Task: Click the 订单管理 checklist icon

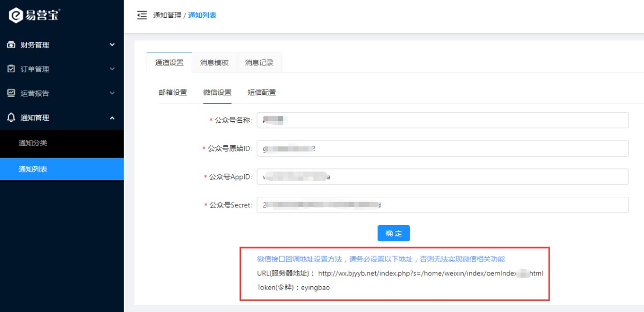Action: pos(11,69)
